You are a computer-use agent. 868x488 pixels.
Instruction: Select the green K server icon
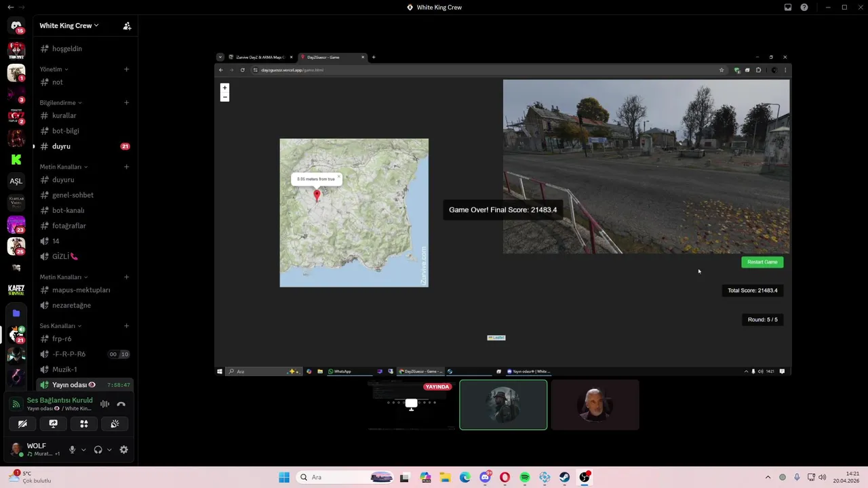click(x=16, y=159)
